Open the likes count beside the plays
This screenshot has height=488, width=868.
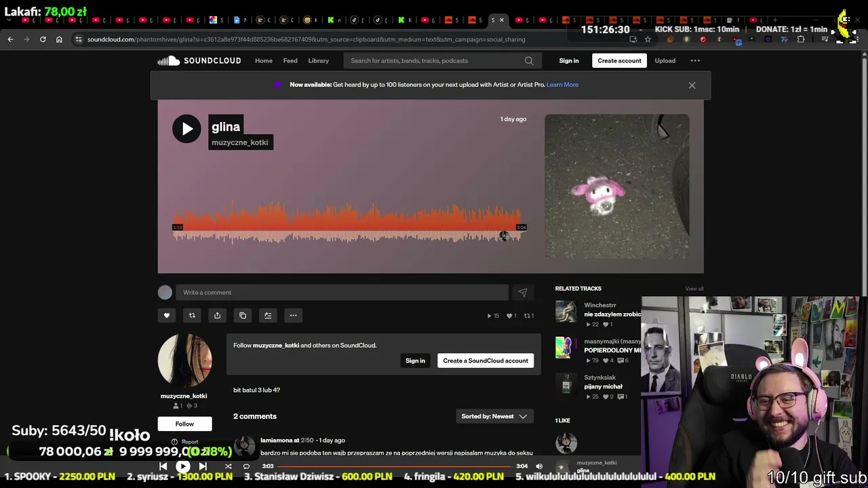click(x=512, y=316)
